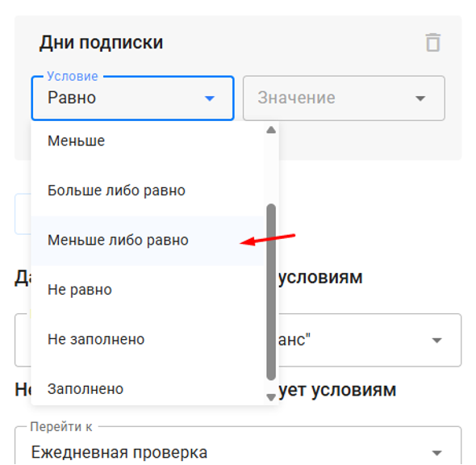
Task: Click arrow icon of the анс" selector
Action: click(x=436, y=340)
